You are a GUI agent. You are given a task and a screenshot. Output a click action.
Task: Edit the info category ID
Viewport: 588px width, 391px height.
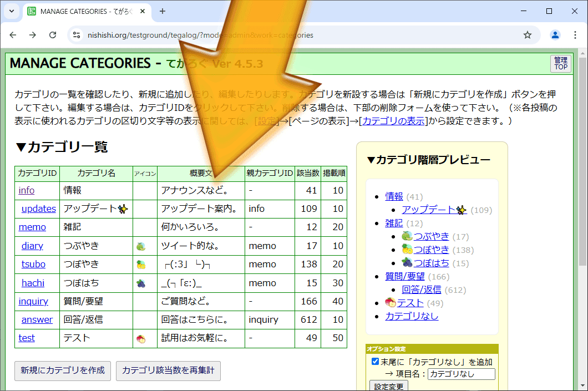[27, 190]
